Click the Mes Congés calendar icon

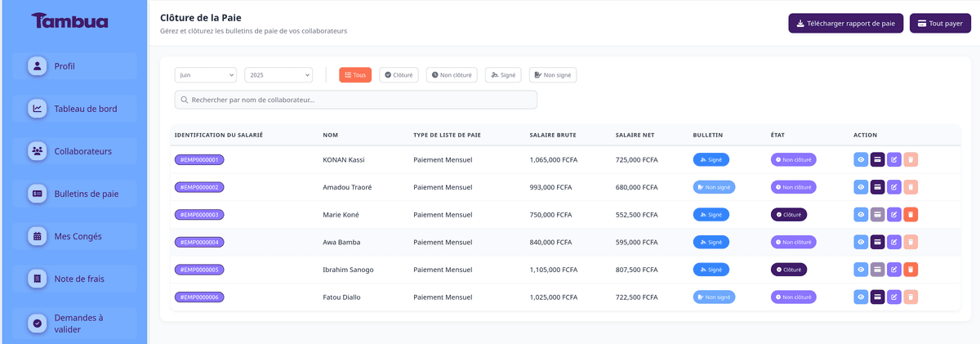(x=37, y=236)
